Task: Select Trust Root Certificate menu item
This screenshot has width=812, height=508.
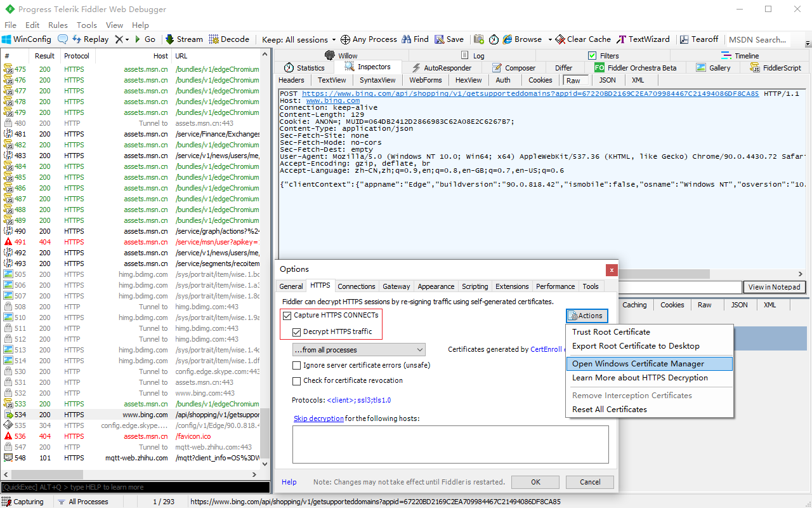Action: pos(649,332)
